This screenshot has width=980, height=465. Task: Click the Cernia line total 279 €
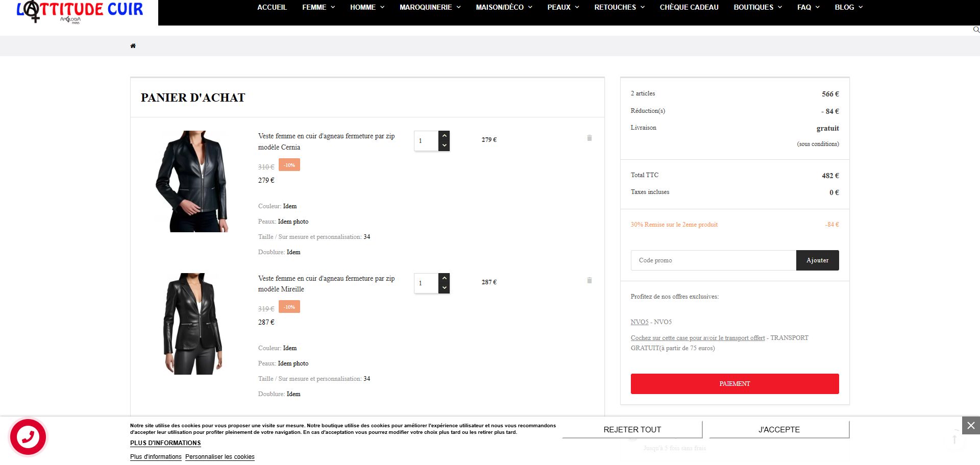point(489,139)
